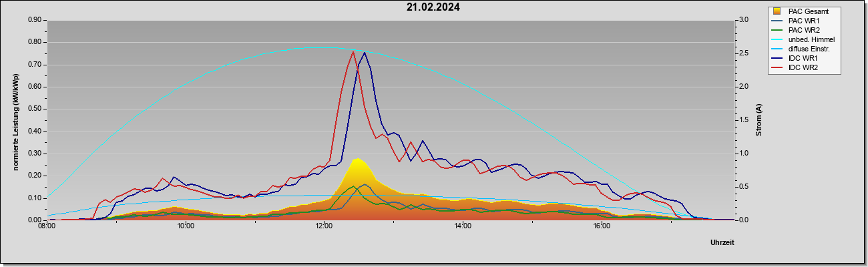Image resolution: width=868 pixels, height=267 pixels.
Task: Click the diffuse Einstr. legend entry
Action: pos(805,49)
